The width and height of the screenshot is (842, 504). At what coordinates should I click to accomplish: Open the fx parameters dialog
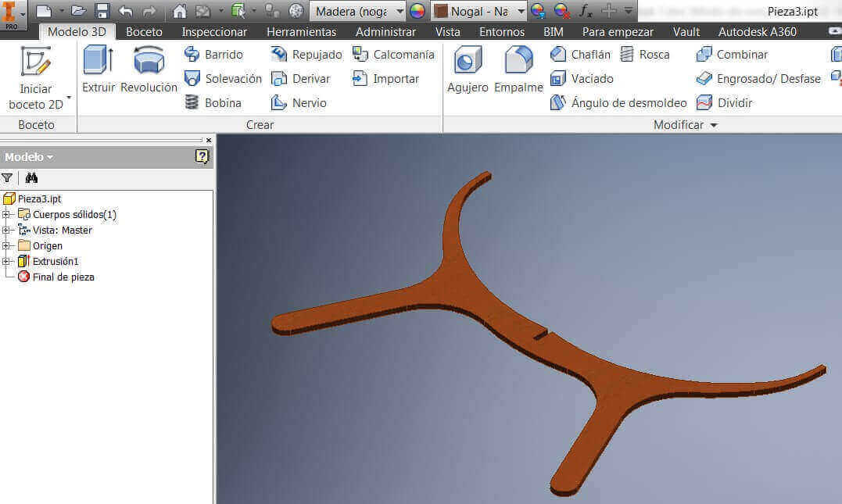tap(586, 11)
